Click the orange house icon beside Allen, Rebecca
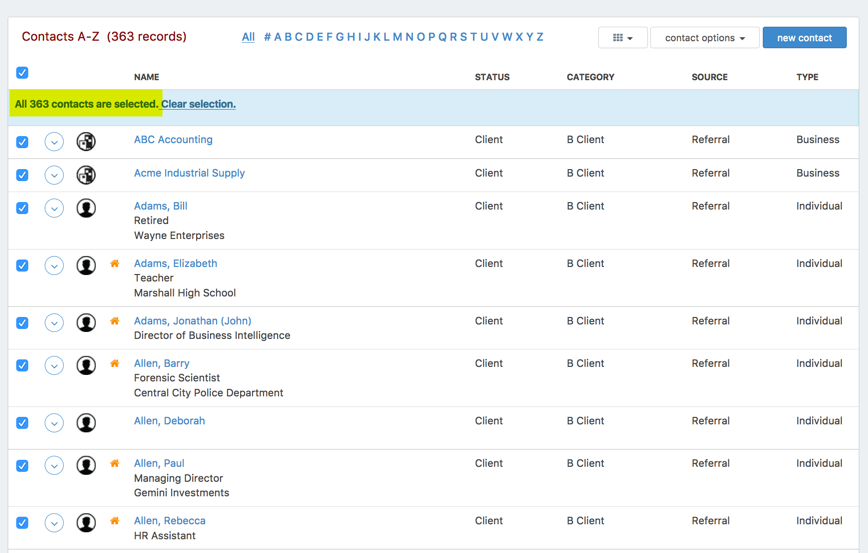 pos(115,520)
